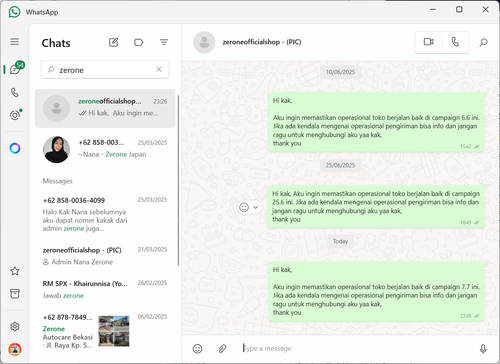500x364 pixels.
Task: Open the Calls tab in sidebar
Action: [x=15, y=92]
